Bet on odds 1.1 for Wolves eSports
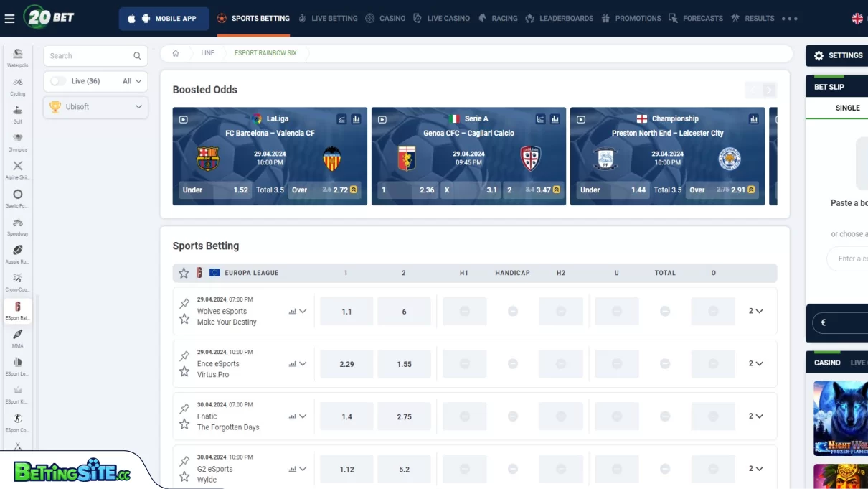The width and height of the screenshot is (868, 489). click(x=346, y=311)
